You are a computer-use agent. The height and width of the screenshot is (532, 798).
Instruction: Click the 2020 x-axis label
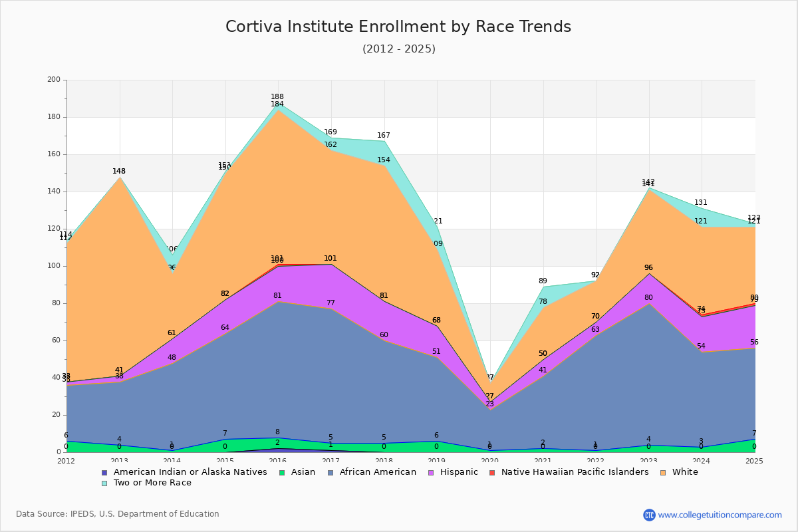tap(489, 461)
